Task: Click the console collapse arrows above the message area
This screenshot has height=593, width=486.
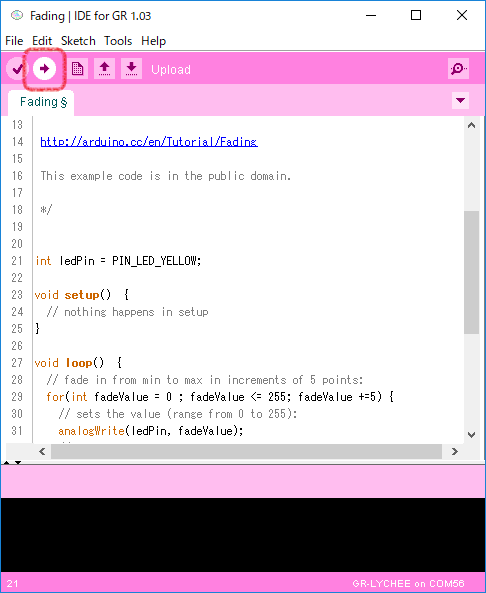Action: [12, 462]
